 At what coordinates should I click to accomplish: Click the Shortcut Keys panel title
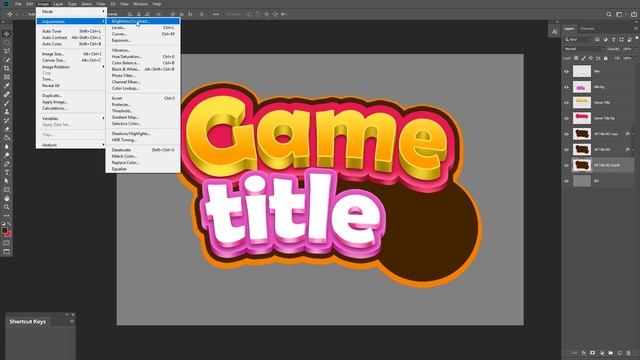pyautogui.click(x=27, y=322)
